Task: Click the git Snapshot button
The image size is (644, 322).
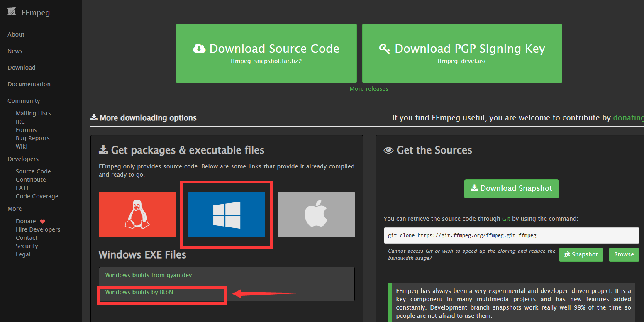Action: pos(581,254)
